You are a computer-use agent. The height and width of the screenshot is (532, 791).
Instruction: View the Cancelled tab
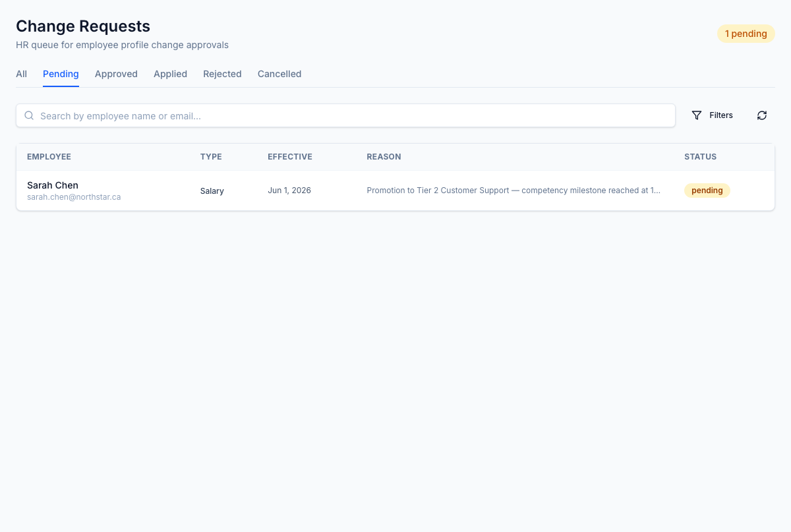pos(279,74)
